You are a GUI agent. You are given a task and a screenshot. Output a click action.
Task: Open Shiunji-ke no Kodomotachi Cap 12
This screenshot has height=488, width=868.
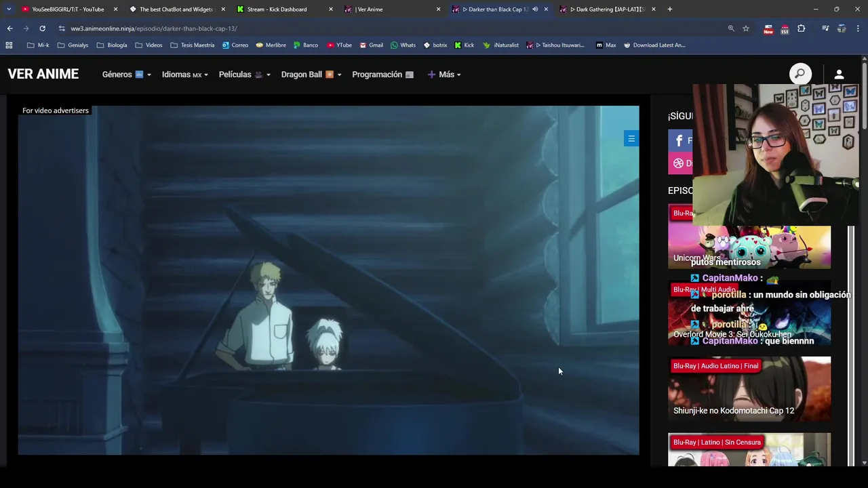(x=749, y=389)
